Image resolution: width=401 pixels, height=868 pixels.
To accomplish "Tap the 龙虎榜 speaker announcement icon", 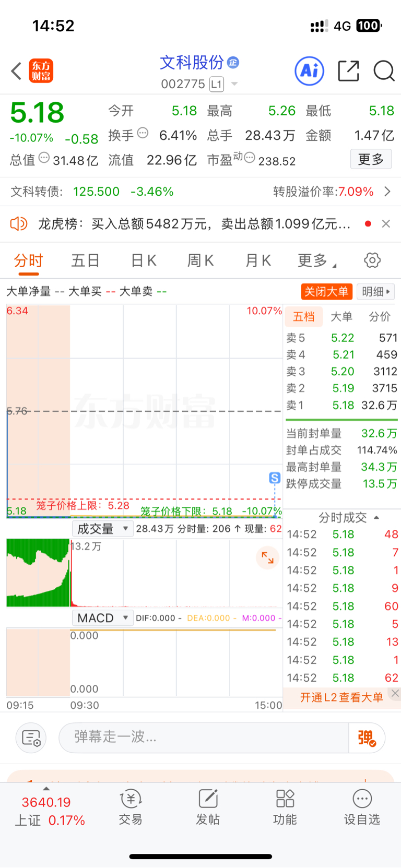I will tap(19, 224).
